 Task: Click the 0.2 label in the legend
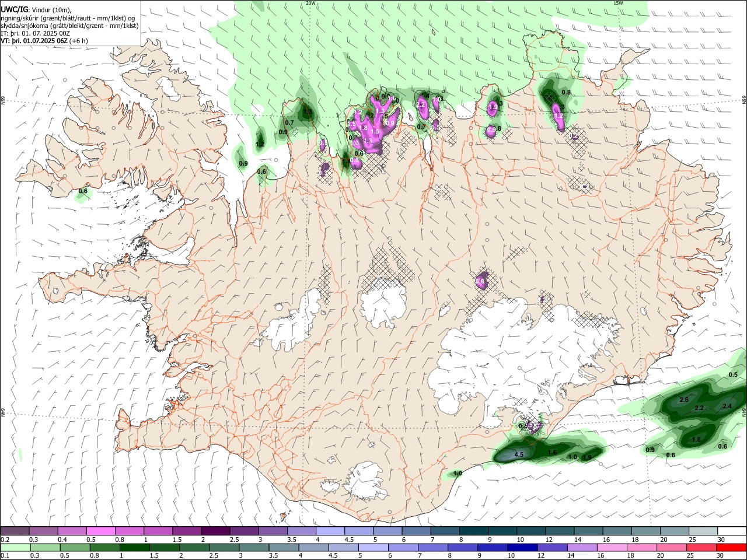5,540
